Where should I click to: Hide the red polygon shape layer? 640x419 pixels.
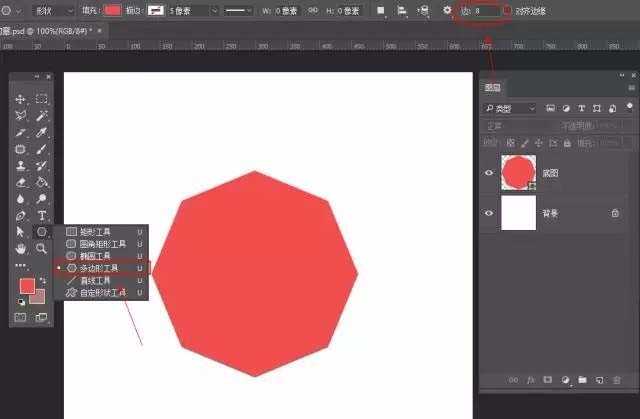489,173
